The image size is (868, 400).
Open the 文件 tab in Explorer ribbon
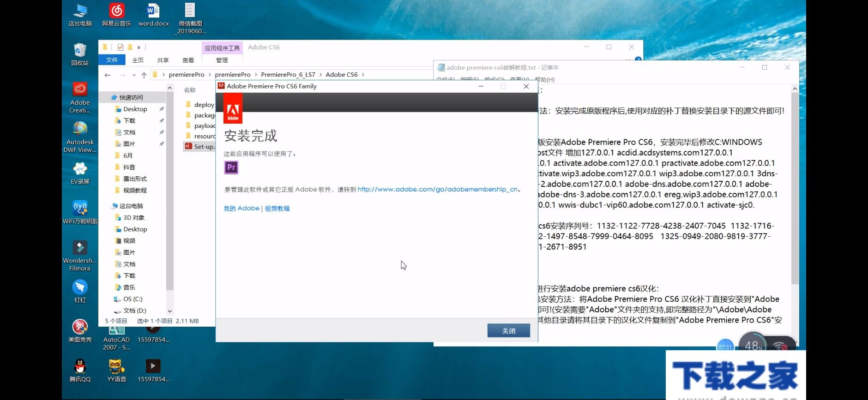[112, 60]
